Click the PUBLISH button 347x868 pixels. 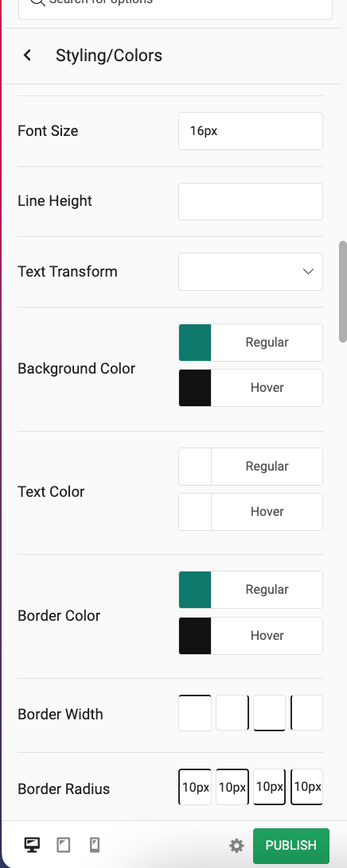pyautogui.click(x=291, y=845)
